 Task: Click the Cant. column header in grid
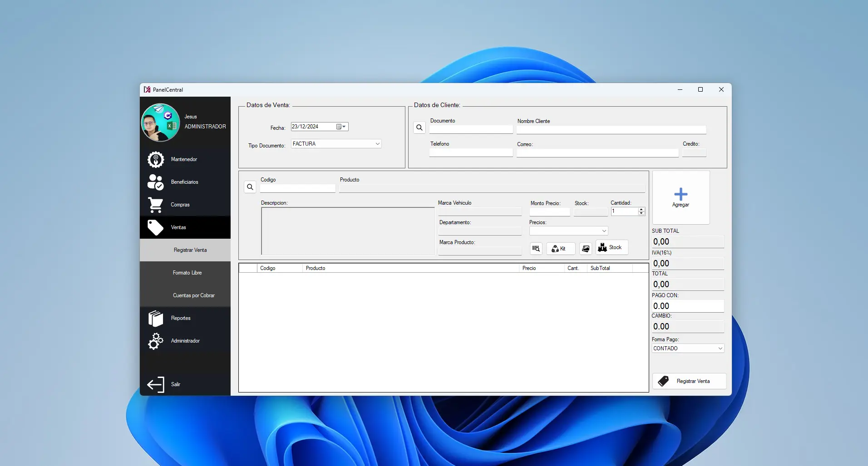(576, 268)
